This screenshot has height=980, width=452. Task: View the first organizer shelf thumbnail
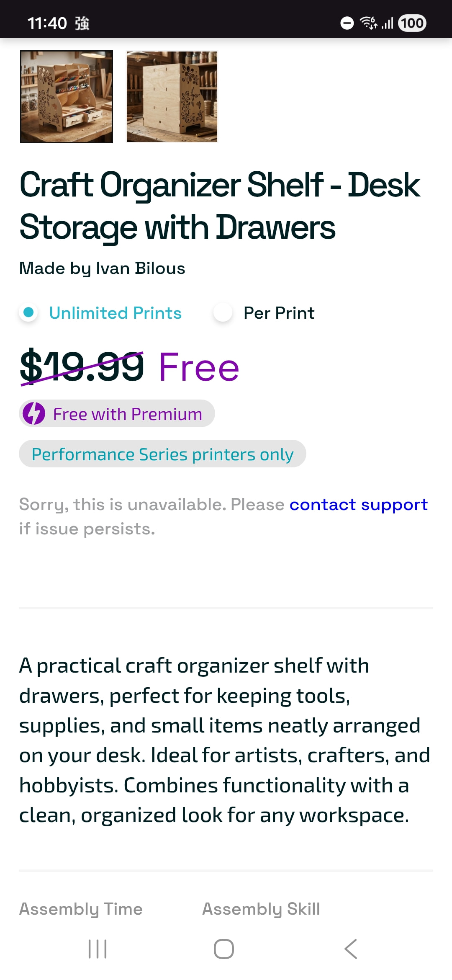coord(67,97)
